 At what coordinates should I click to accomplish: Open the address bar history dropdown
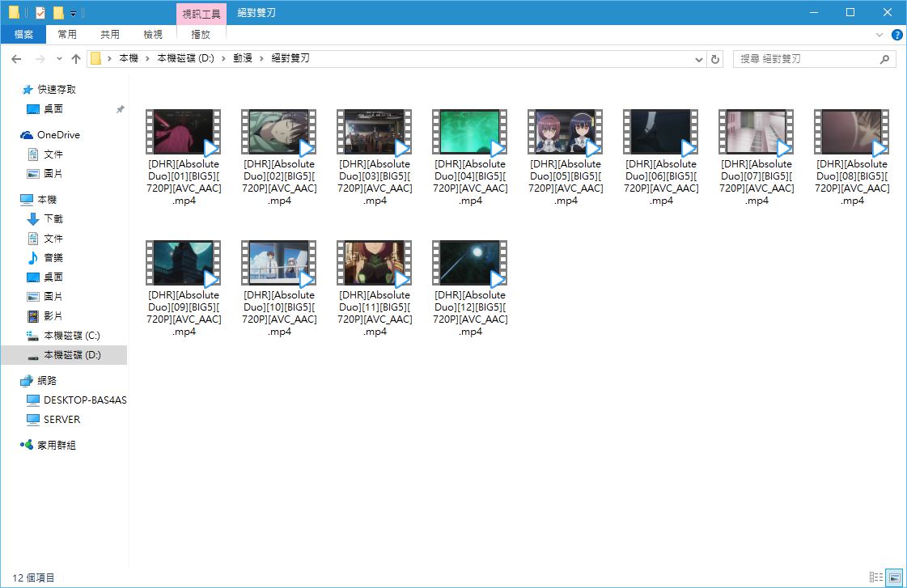click(699, 59)
